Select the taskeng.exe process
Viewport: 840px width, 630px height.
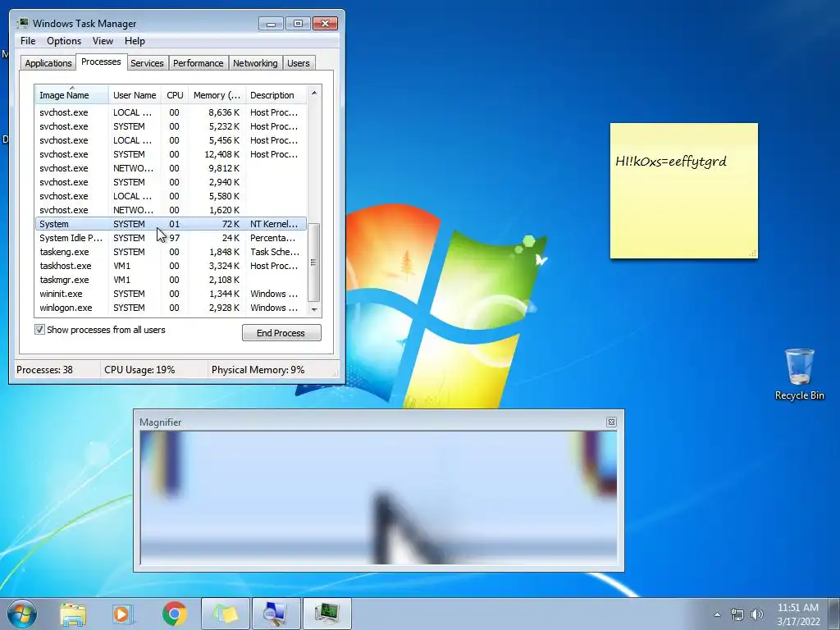tap(171, 252)
